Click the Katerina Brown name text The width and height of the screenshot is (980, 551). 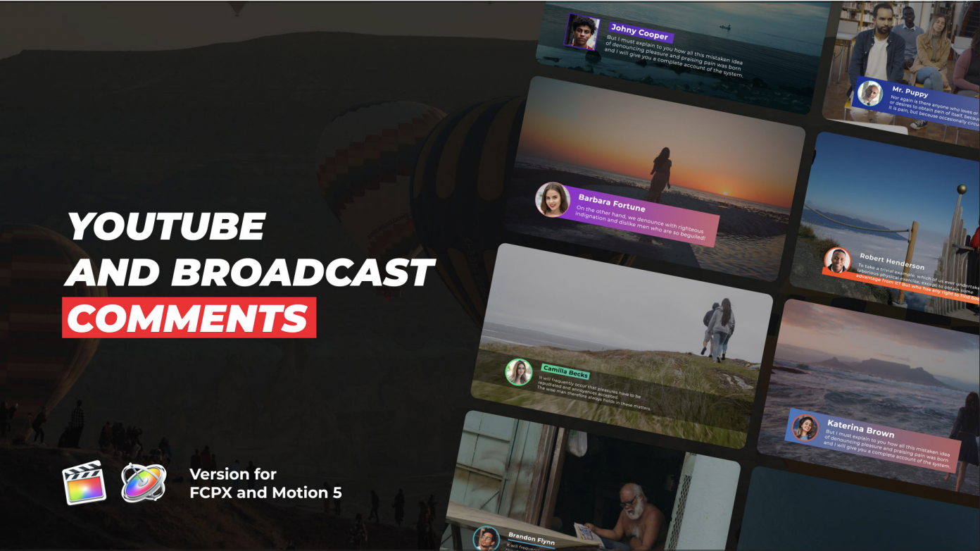pos(860,428)
